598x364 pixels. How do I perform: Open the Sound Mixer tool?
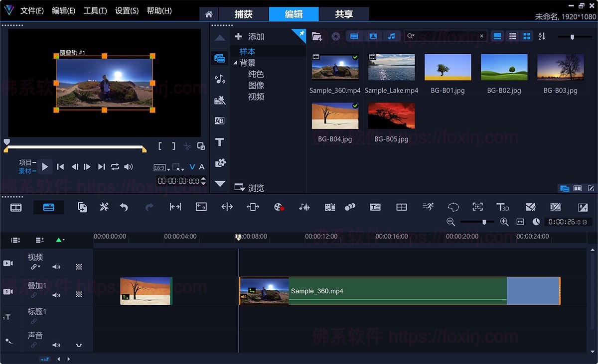pos(304,207)
